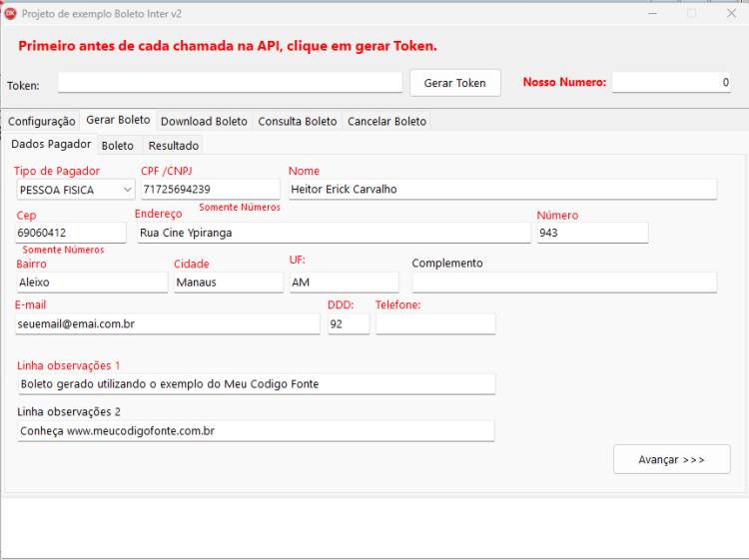The height and width of the screenshot is (560, 749).
Task: Click into the Nome field
Action: pyautogui.click(x=503, y=189)
